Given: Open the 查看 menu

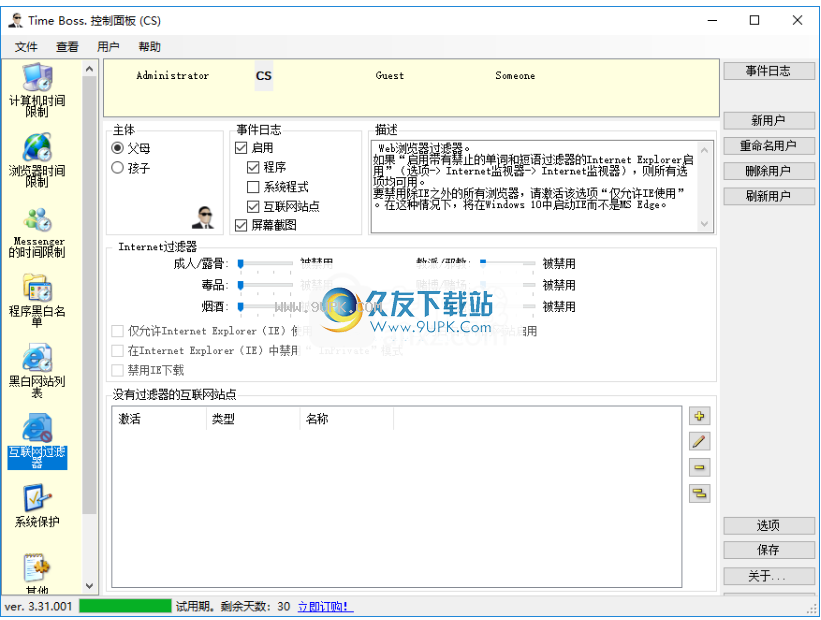Looking at the screenshot, I should (67, 47).
